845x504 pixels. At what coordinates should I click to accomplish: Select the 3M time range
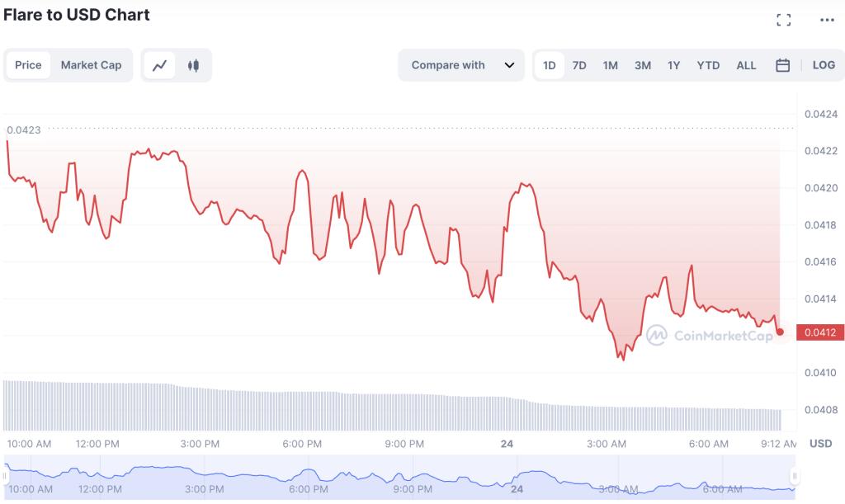pos(642,65)
